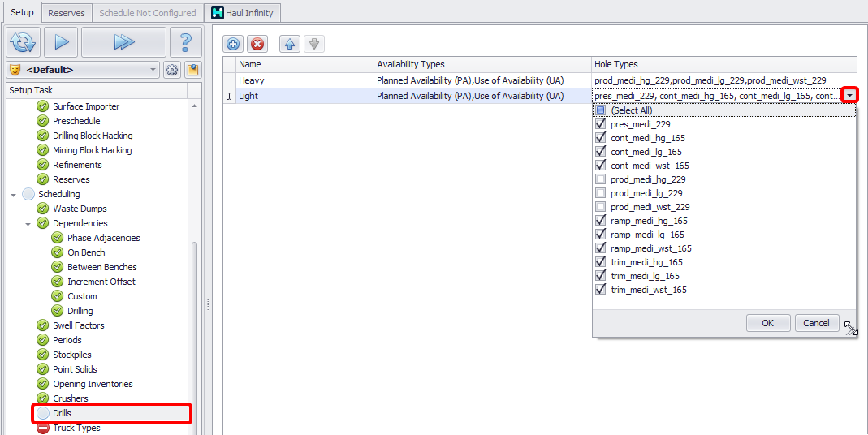
Task: Sort by Availability Types column header
Action: click(x=482, y=64)
